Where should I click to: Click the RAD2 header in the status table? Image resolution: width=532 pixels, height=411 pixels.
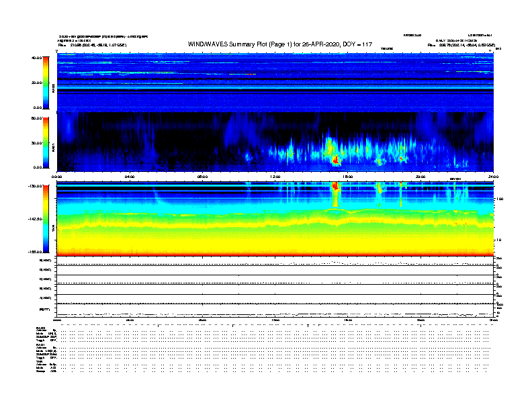pyautogui.click(x=41, y=328)
